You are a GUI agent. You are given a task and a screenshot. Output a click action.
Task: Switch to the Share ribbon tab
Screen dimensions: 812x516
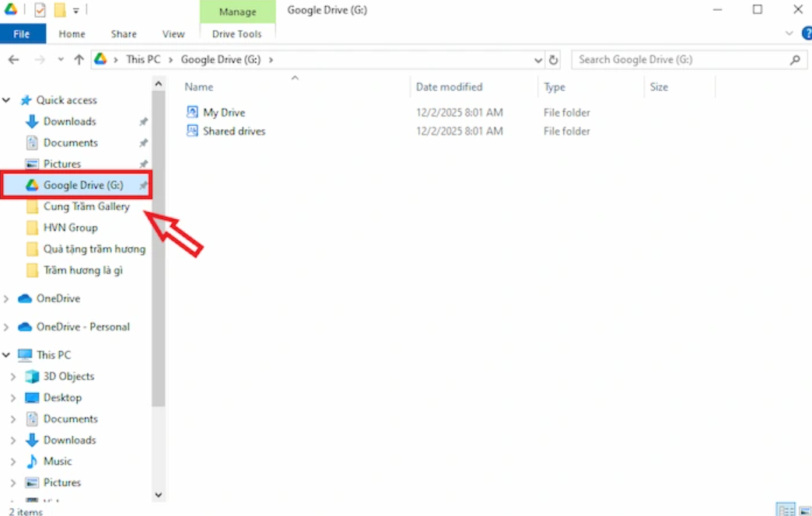point(123,34)
